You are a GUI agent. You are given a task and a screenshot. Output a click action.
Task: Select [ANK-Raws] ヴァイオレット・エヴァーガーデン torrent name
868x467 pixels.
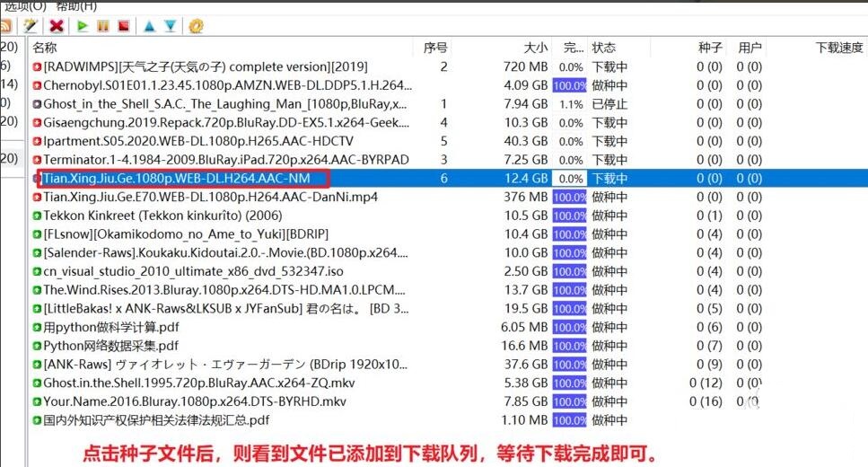(225, 365)
